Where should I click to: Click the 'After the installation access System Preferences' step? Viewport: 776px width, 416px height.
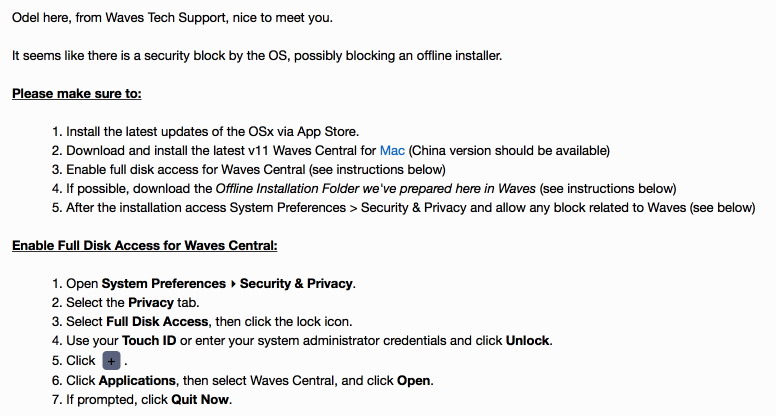[403, 207]
